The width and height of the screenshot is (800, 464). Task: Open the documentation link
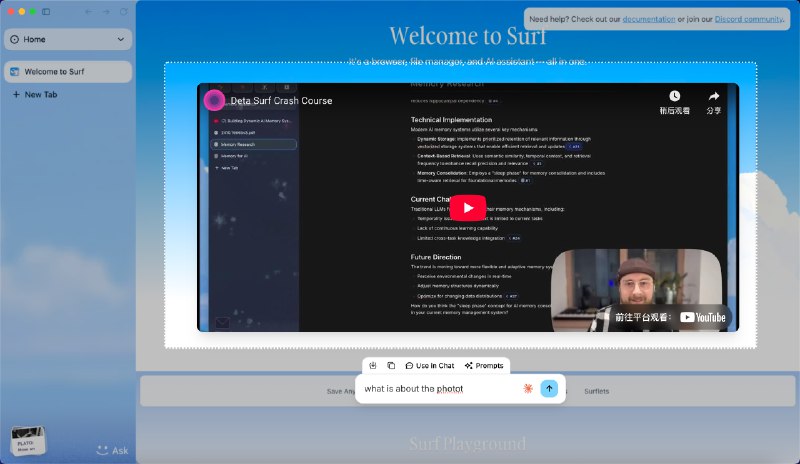pos(648,19)
